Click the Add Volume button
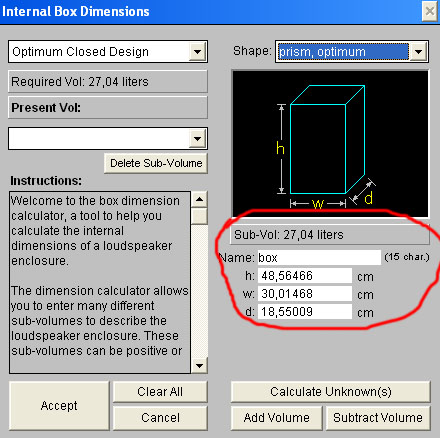 click(x=277, y=418)
